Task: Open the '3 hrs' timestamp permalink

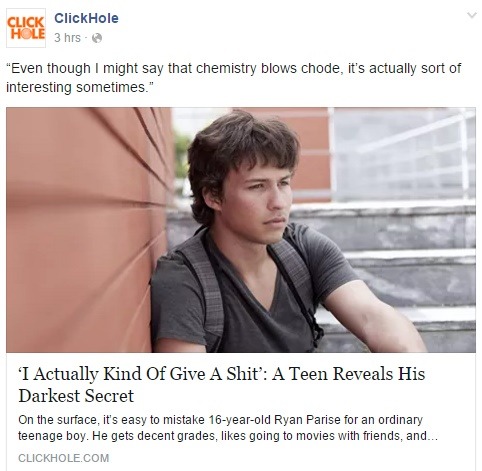Action: click(x=67, y=38)
